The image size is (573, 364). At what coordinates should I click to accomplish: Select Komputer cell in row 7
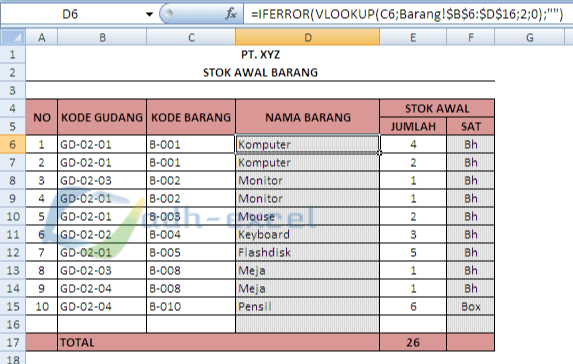[x=308, y=162]
